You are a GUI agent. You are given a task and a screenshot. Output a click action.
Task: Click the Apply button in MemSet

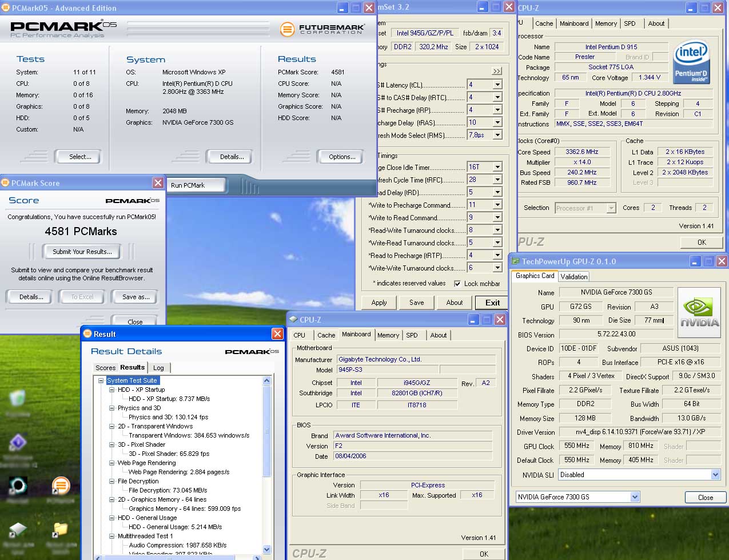pyautogui.click(x=379, y=303)
